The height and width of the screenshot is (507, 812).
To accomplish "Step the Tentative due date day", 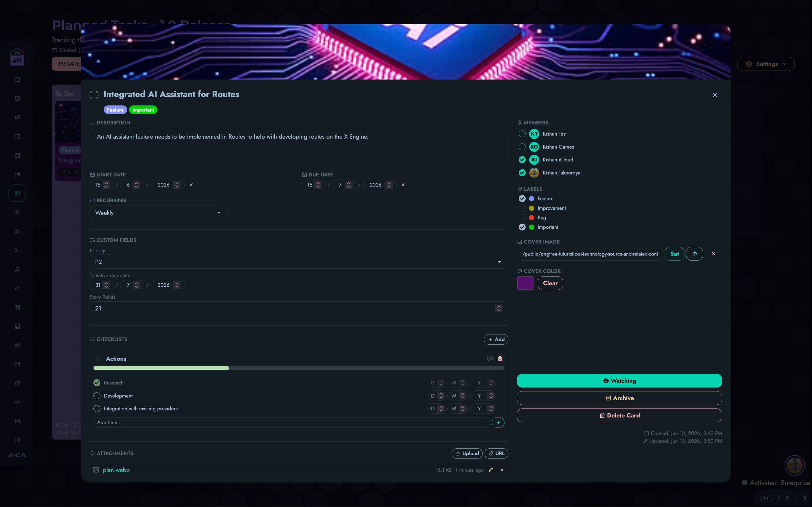I will point(106,285).
